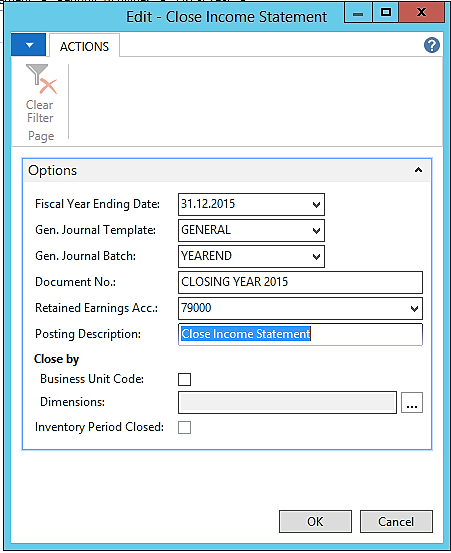
Task: Minimize the Close Income Statement window
Action: [358, 13]
